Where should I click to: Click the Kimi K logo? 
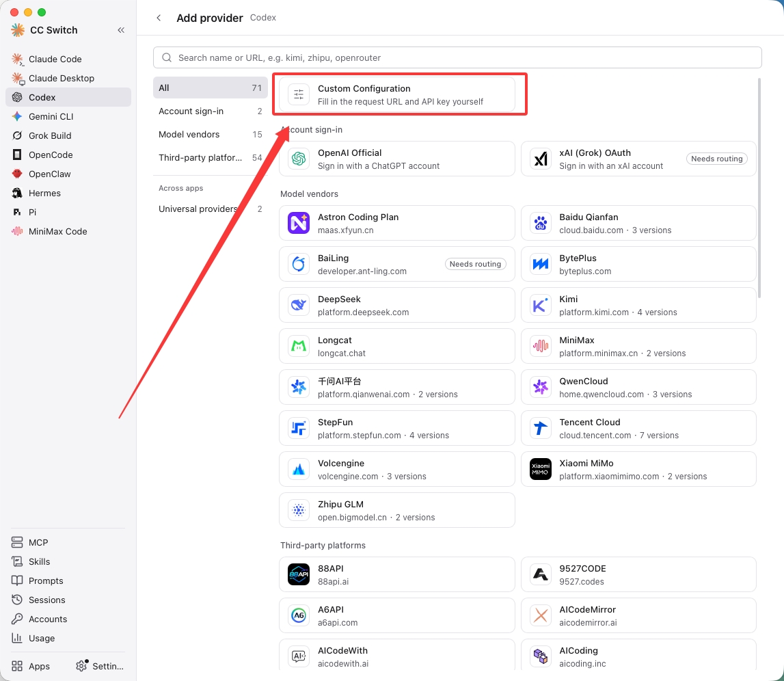[541, 305]
